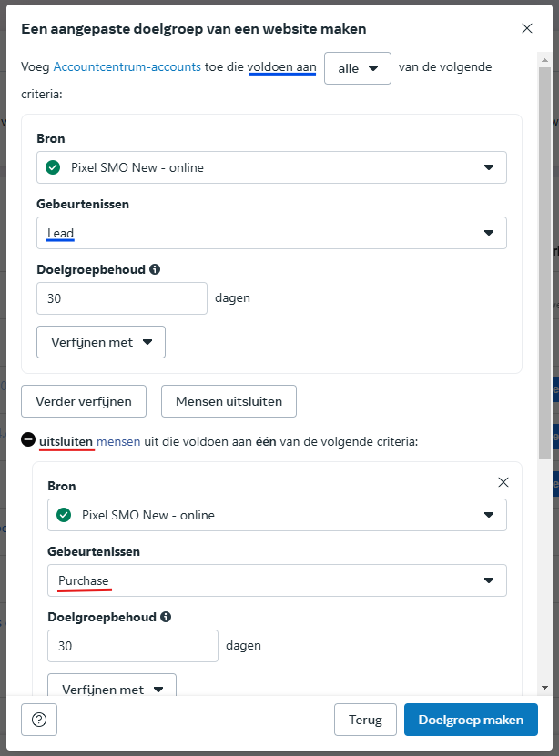Click the dialog scrollbar down arrow

[544, 688]
